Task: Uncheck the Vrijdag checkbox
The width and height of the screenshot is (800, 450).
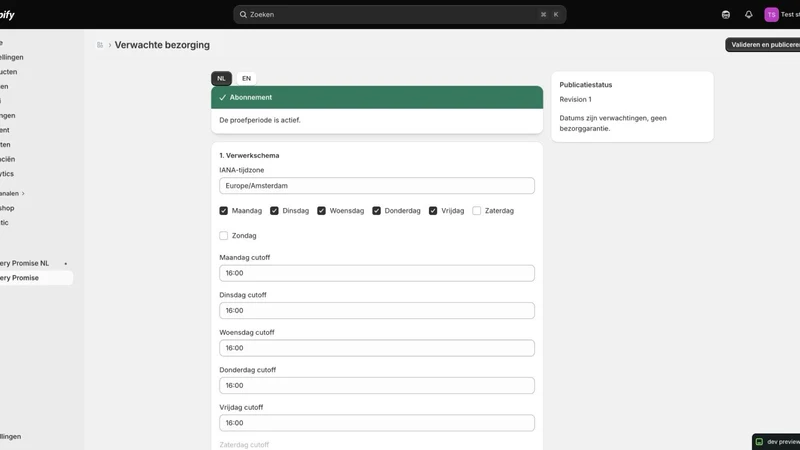Action: click(x=433, y=211)
